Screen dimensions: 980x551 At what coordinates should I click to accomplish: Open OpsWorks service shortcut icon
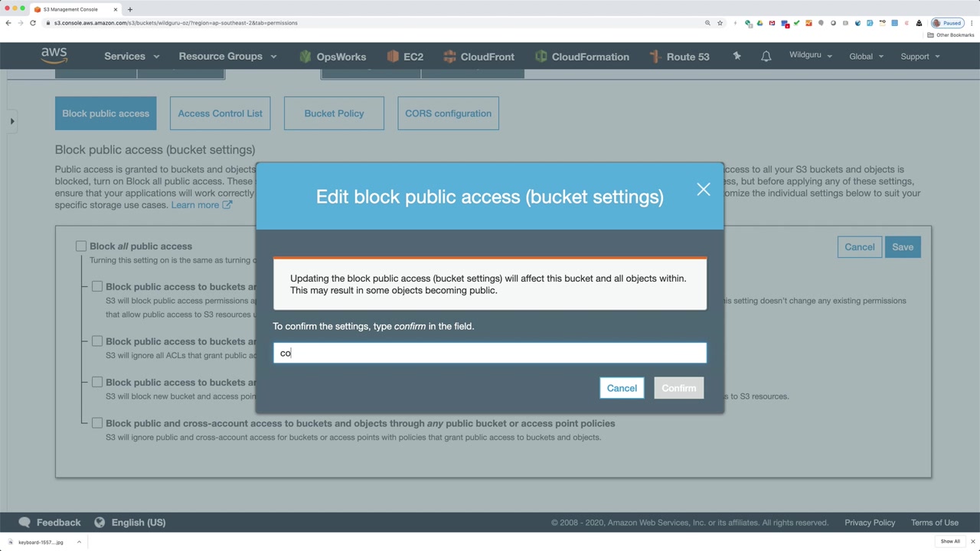(305, 57)
